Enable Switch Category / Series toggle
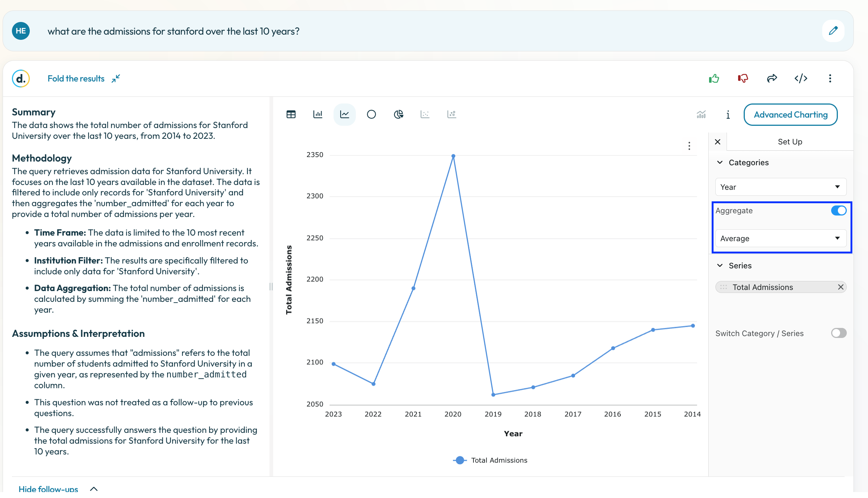 tap(839, 333)
